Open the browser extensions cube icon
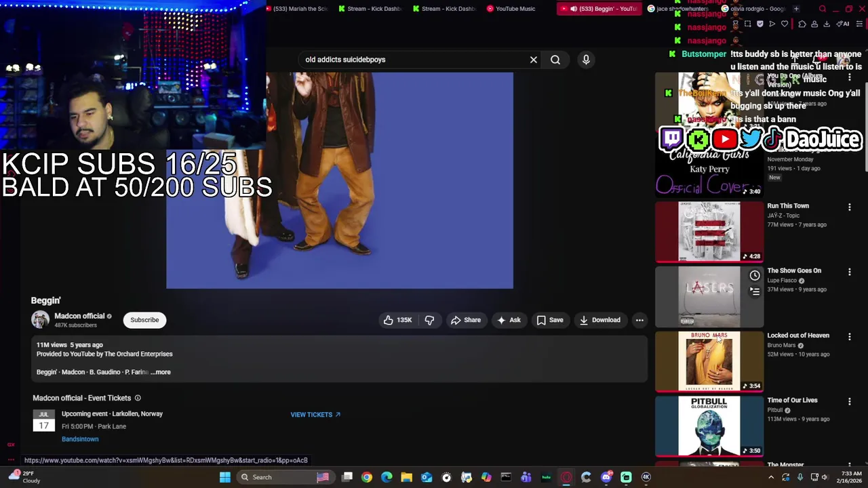Viewport: 868px width, 488px height. coord(802,24)
